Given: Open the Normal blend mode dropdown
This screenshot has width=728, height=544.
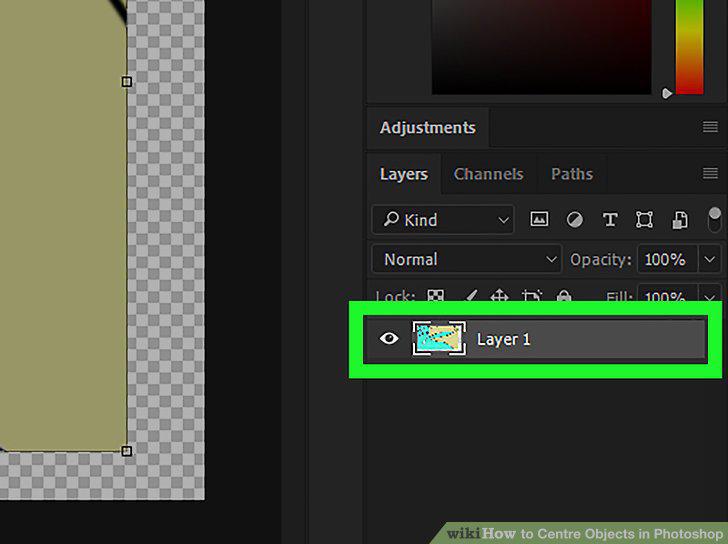Looking at the screenshot, I should click(x=467, y=259).
